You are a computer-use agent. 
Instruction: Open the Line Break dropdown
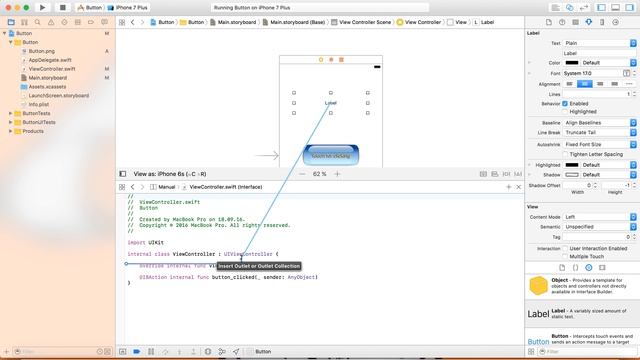point(599,132)
